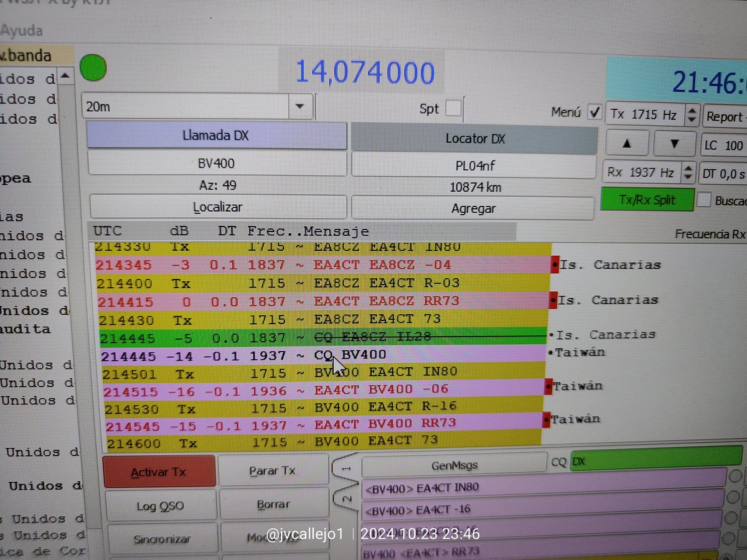The height and width of the screenshot is (560, 747).
Task: Select the BV400 EA4CT R-16 Tx row
Action: [322, 408]
